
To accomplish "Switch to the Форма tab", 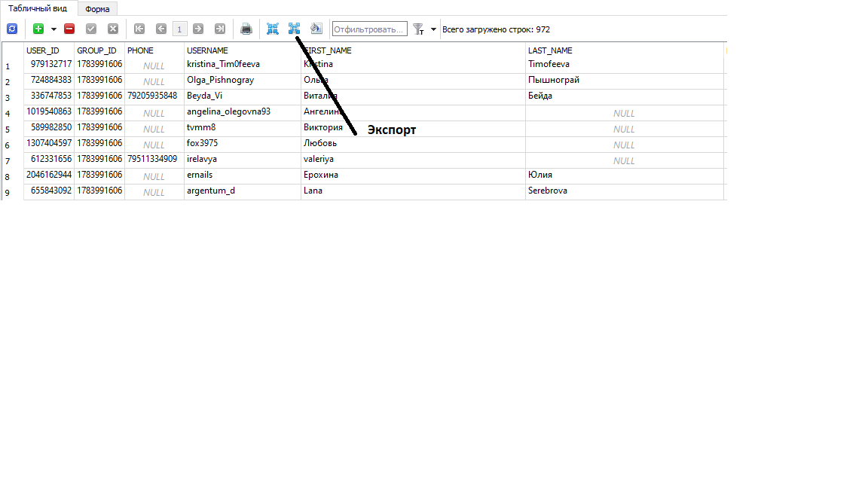I will pos(97,9).
